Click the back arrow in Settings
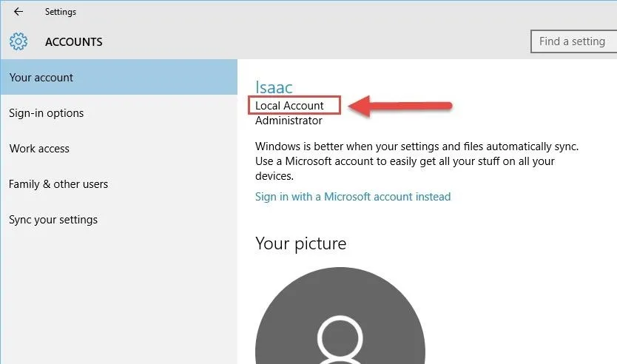Screen dimensions: 617x364 pyautogui.click(x=18, y=12)
